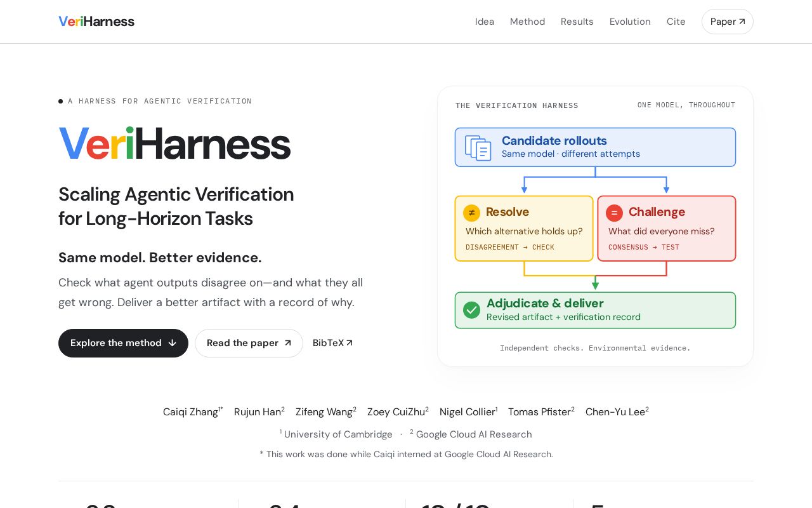Click the yellow not-equal Resolve icon
812x508 pixels.
click(x=471, y=213)
